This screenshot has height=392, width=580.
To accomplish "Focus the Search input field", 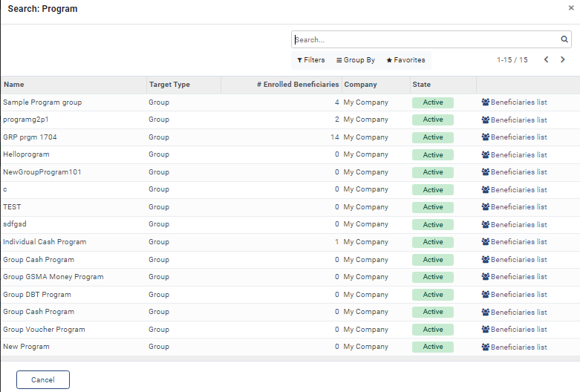I will (423, 40).
